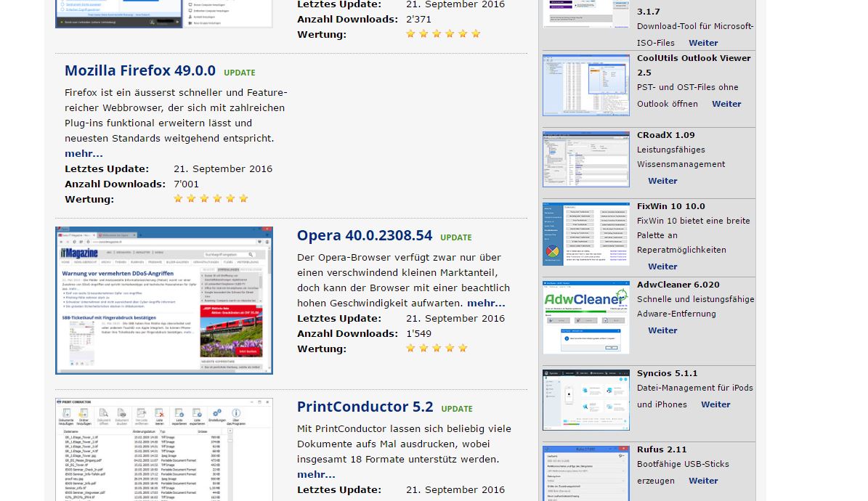Click the "Letztes Update:" label under Firefox
The image size is (868, 501).
point(107,169)
